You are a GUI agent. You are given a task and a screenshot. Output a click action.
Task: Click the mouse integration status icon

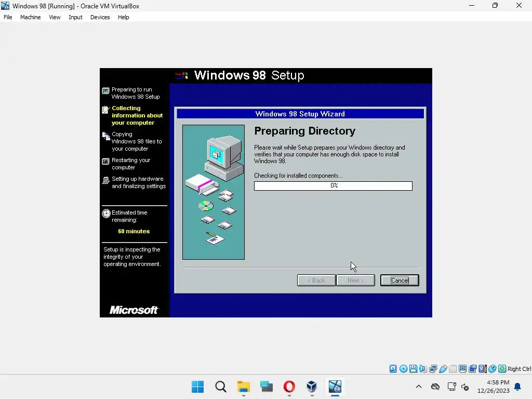click(x=493, y=369)
